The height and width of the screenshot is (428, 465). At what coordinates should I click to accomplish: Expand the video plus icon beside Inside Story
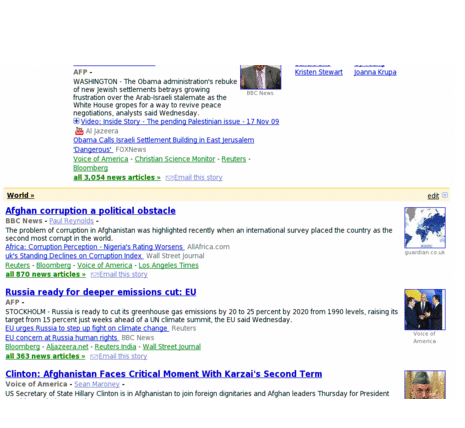[x=76, y=121]
